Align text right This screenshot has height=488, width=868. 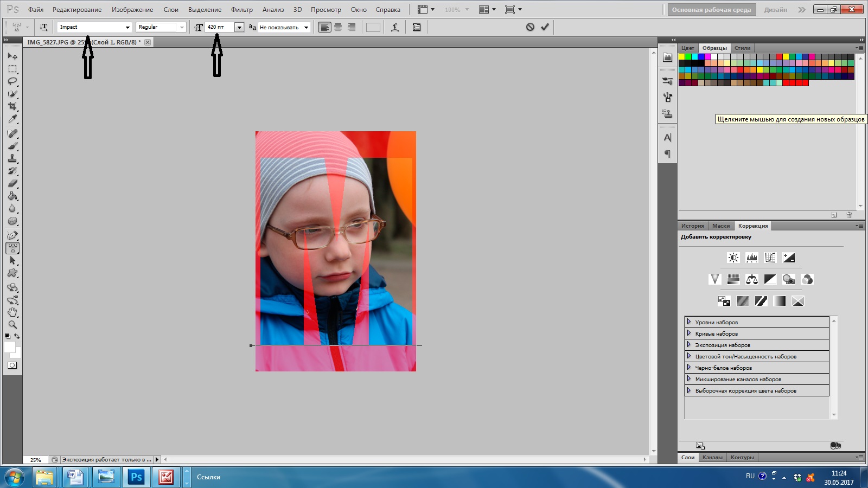pyautogui.click(x=352, y=27)
